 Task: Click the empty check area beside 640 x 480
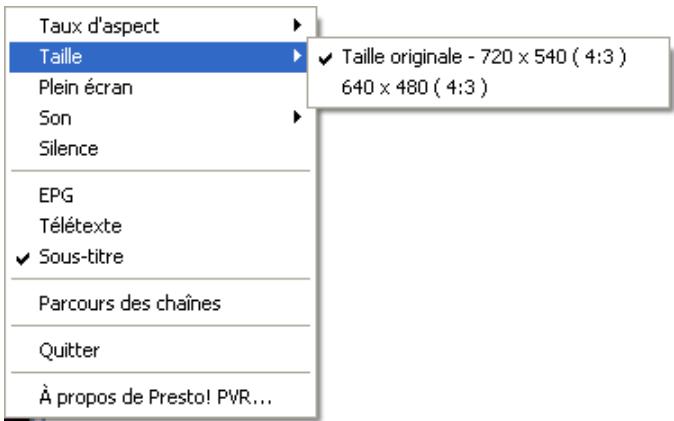click(325, 86)
